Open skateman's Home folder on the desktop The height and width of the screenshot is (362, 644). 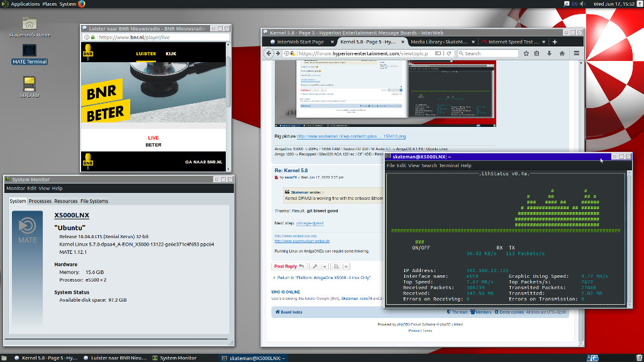(30, 27)
